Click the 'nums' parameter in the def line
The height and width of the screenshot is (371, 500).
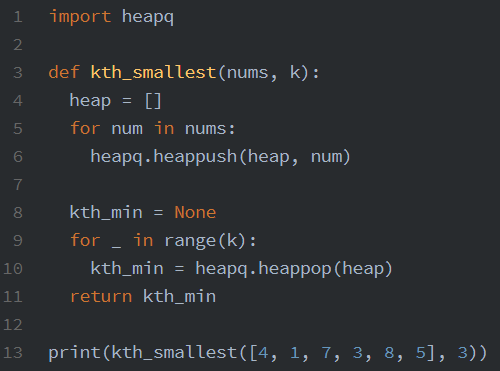tap(247, 73)
